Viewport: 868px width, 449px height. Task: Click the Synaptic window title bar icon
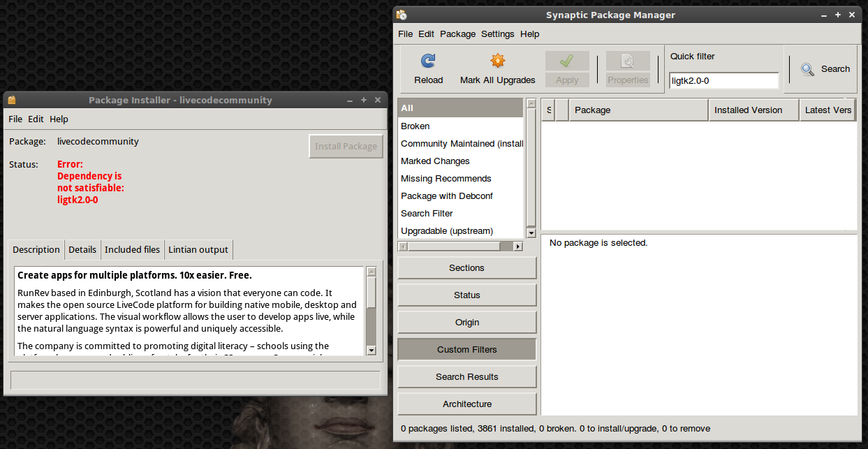pyautogui.click(x=402, y=15)
